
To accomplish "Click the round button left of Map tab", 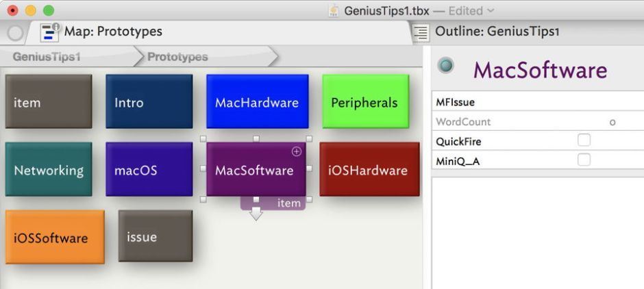I will (x=16, y=33).
